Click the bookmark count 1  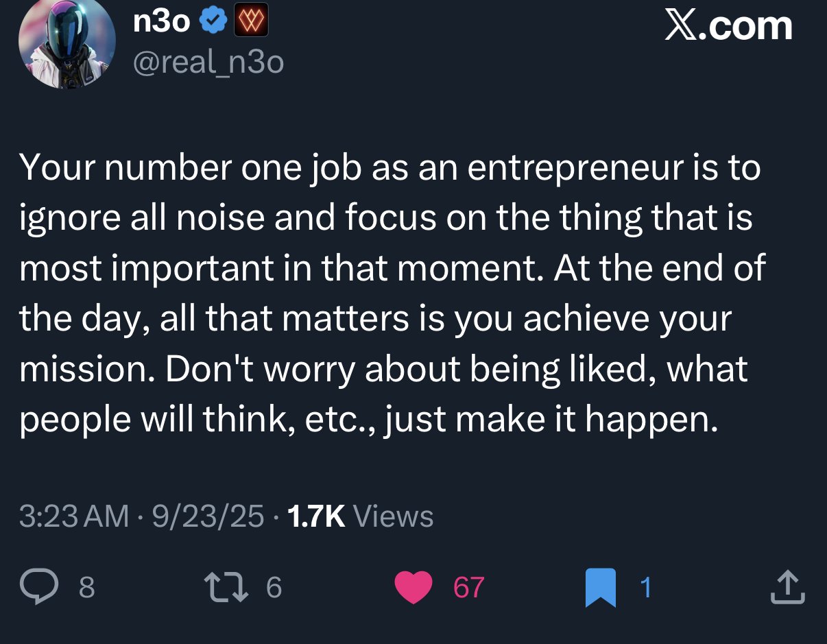tap(645, 588)
